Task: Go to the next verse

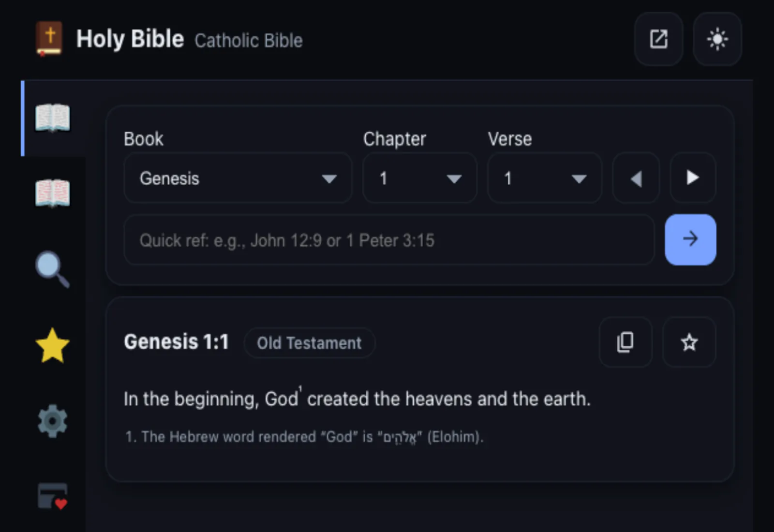Action: tap(693, 178)
